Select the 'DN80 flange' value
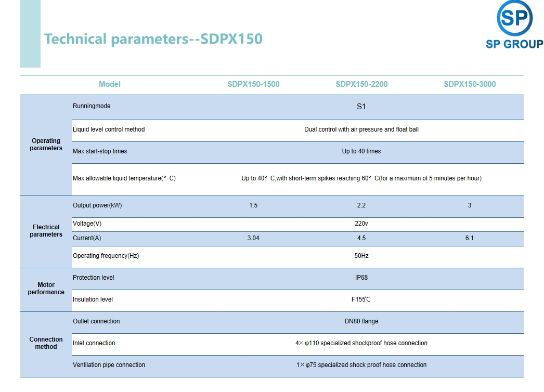Image resolution: width=544 pixels, height=392 pixels. [361, 321]
